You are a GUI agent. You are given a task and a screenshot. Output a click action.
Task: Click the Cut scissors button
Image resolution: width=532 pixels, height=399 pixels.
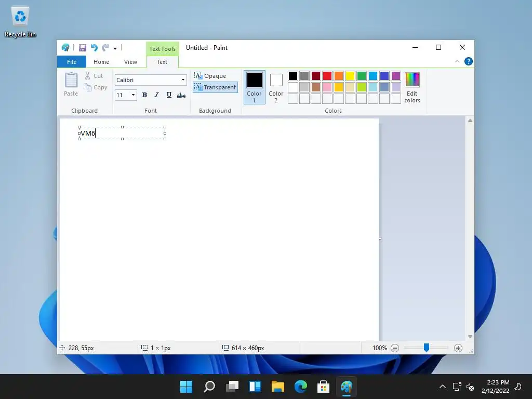click(x=94, y=76)
